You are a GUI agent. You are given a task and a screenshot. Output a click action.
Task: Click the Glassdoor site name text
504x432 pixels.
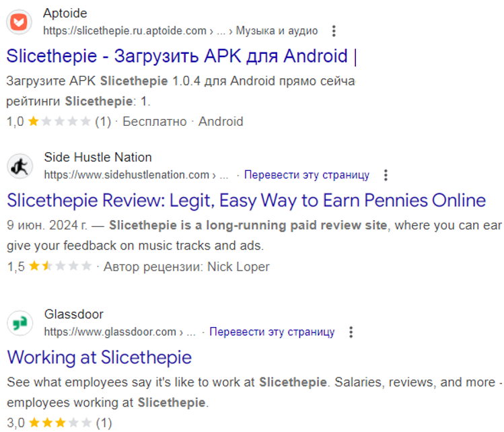click(x=73, y=314)
